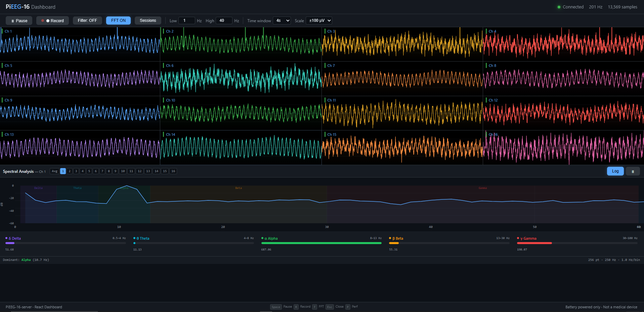Image resolution: width=644 pixels, height=312 pixels.
Task: Select channel 8 in Spectral Analysis
Action: coord(109,171)
